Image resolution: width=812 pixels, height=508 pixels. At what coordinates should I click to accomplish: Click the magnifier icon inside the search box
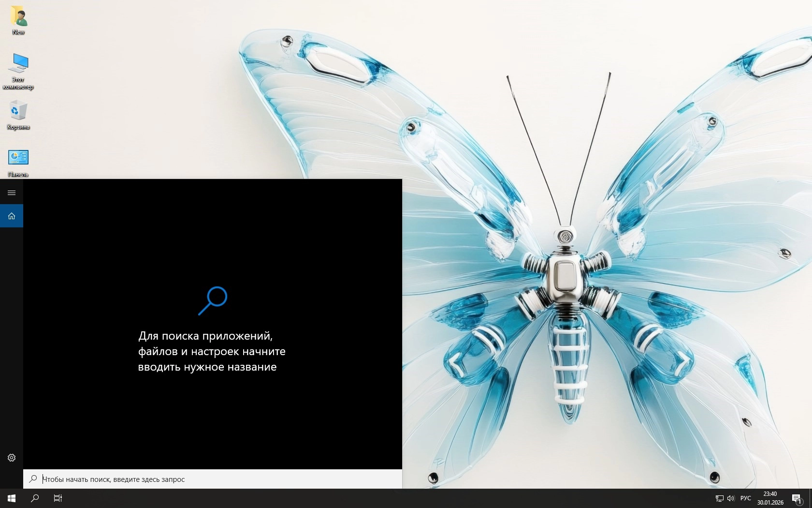33,479
